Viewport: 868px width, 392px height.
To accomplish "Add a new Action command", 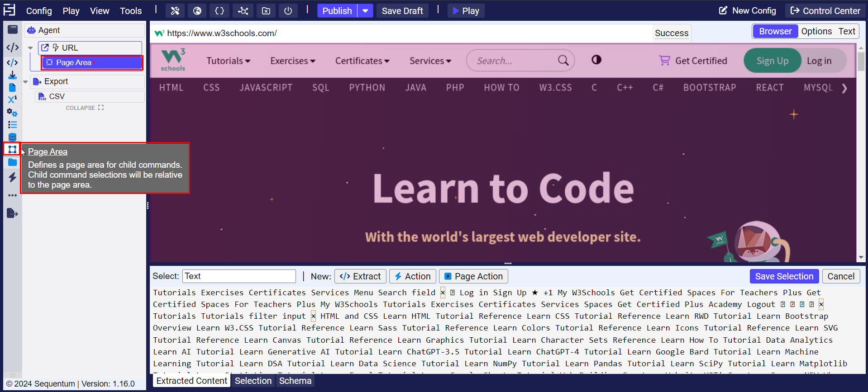I will [412, 276].
